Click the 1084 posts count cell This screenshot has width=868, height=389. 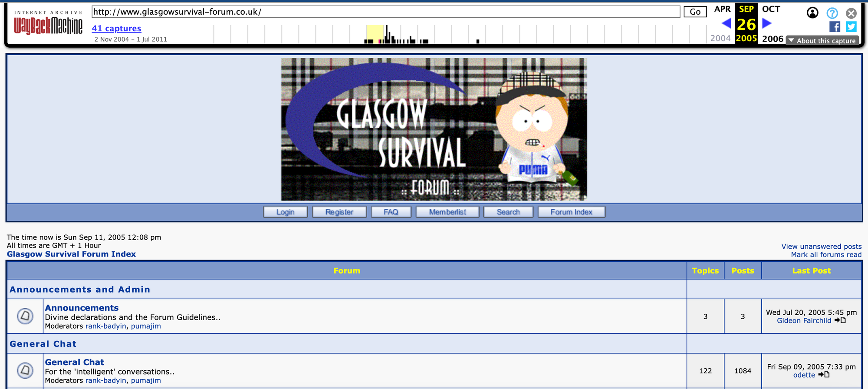pyautogui.click(x=743, y=371)
